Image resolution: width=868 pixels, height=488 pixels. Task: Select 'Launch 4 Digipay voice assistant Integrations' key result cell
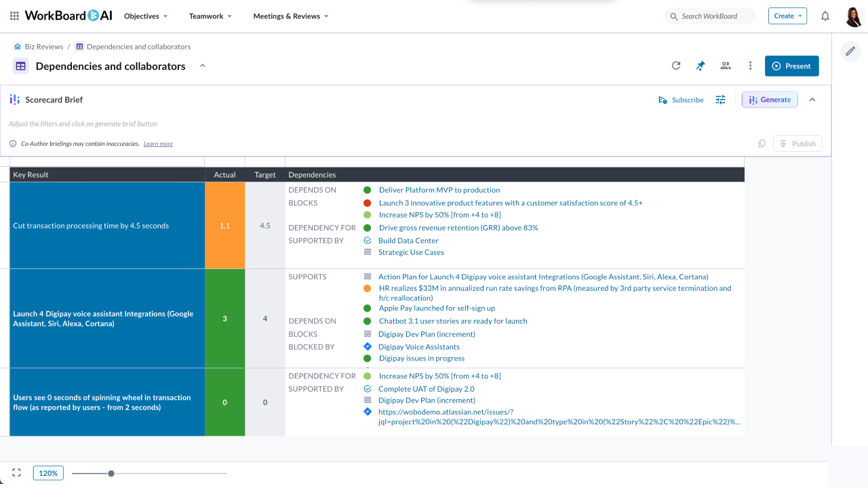click(x=107, y=319)
